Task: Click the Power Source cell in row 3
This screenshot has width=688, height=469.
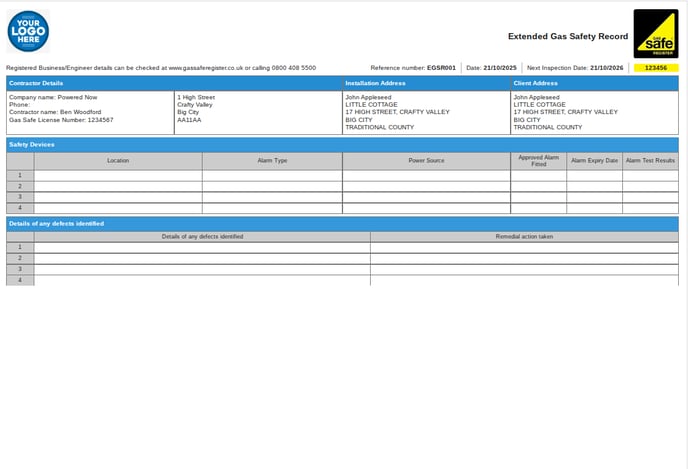Action: point(426,197)
